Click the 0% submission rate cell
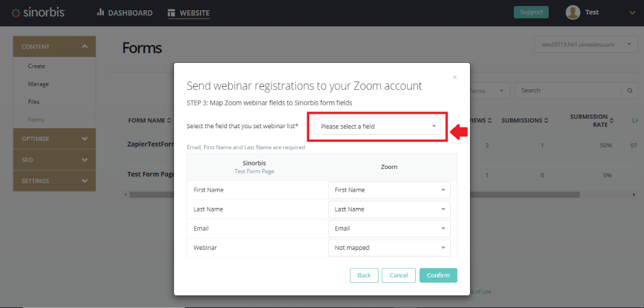 (x=607, y=175)
